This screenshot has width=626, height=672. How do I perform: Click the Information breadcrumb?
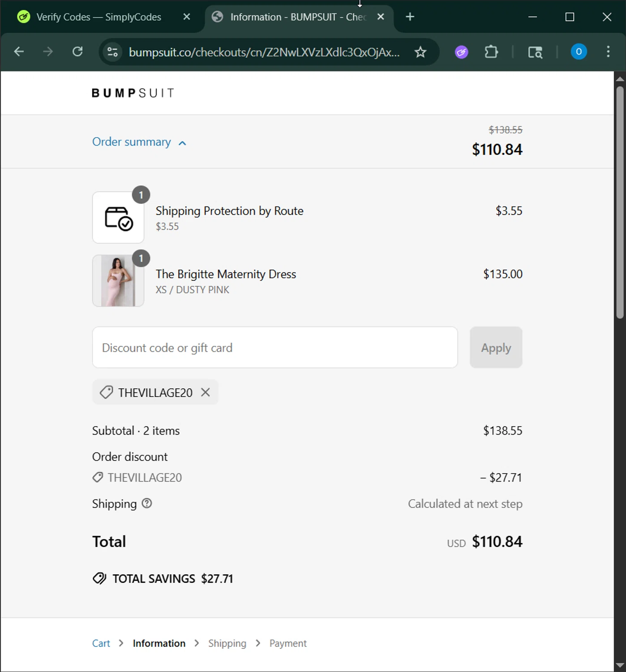click(x=159, y=644)
